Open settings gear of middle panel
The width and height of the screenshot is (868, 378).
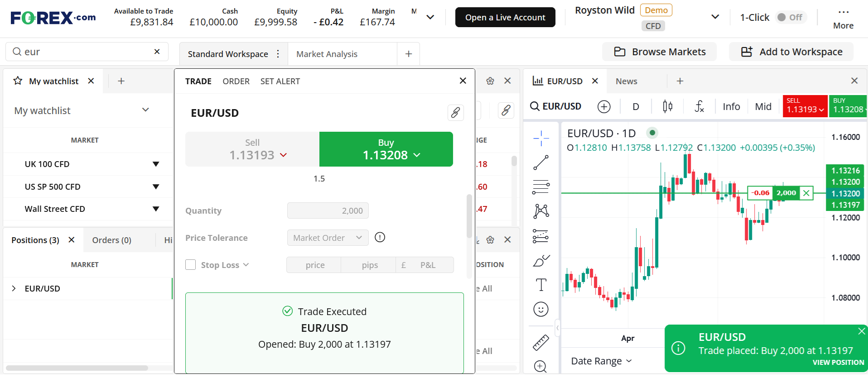pyautogui.click(x=490, y=81)
